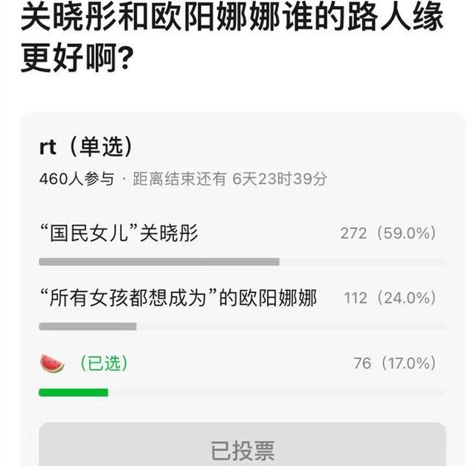Viewport: 476px width, 466px height.
Task: Click the countdown 距离结束还有 6天23时39分
Action: point(229,179)
